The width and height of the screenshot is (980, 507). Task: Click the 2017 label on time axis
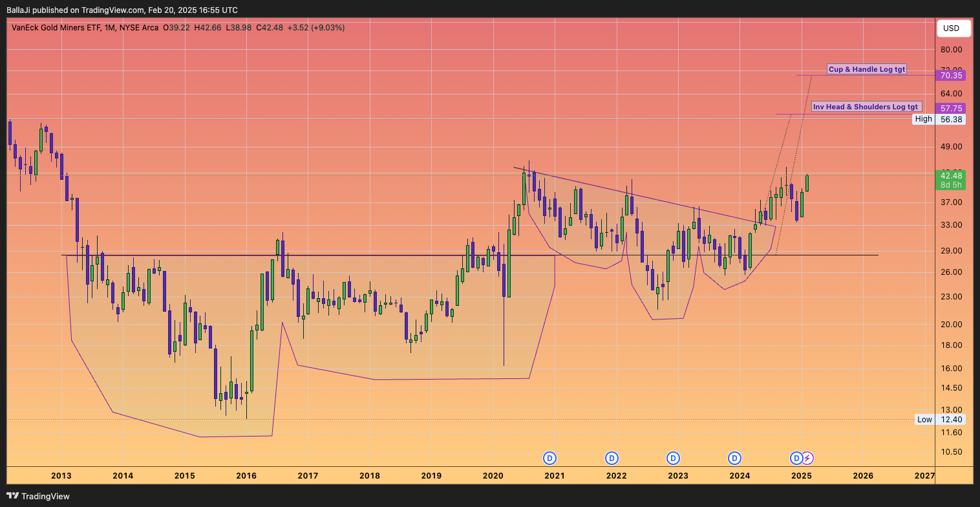coord(308,476)
